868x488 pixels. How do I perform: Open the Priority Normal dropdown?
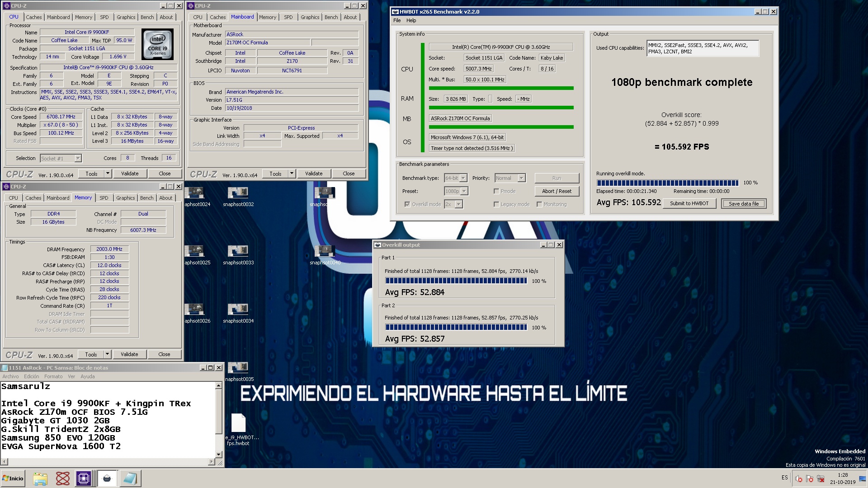[x=510, y=178]
